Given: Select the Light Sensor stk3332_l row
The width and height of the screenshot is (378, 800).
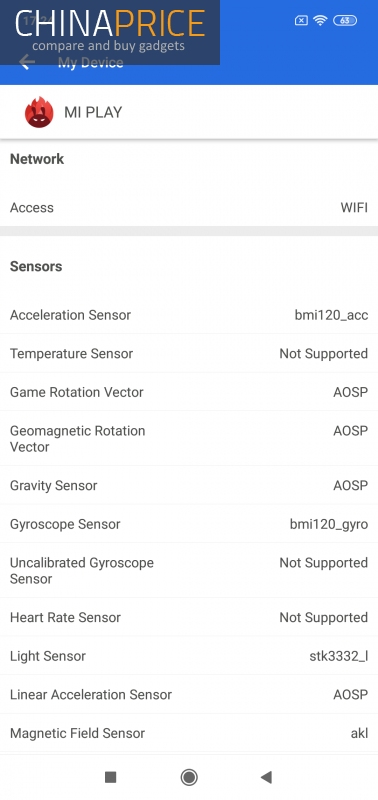Looking at the screenshot, I should [x=189, y=656].
